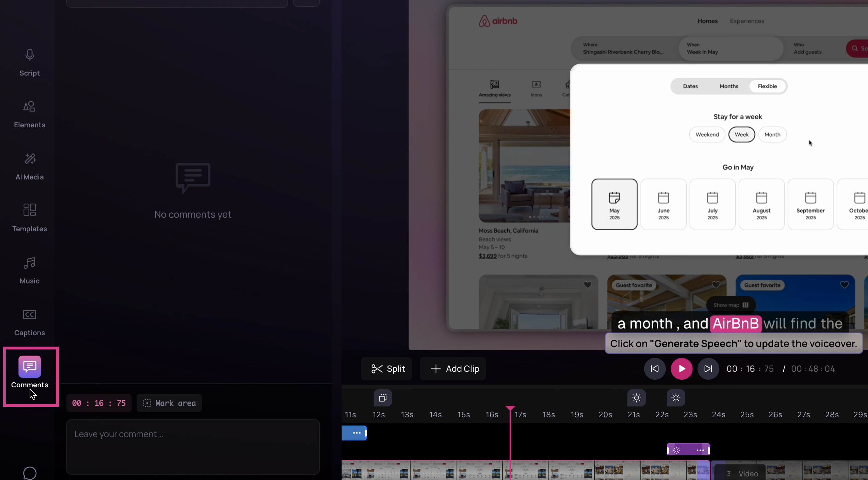Viewport: 868px width, 480px height.
Task: Click the chat bubble icon at sidebar bottom
Action: (x=30, y=473)
